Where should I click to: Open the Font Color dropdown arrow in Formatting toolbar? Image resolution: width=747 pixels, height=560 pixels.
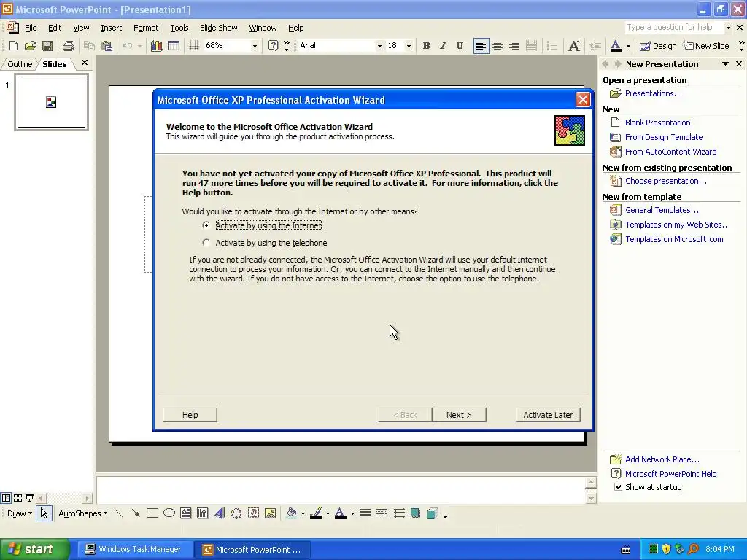628,46
